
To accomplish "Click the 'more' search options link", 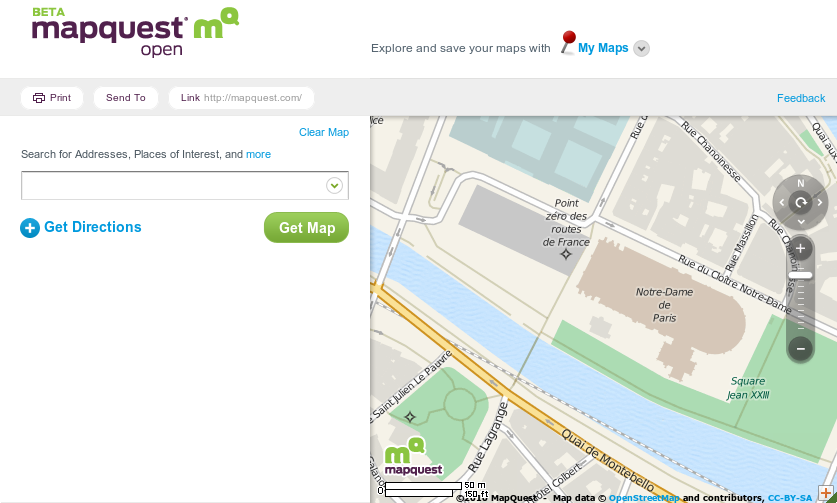I will [258, 154].
